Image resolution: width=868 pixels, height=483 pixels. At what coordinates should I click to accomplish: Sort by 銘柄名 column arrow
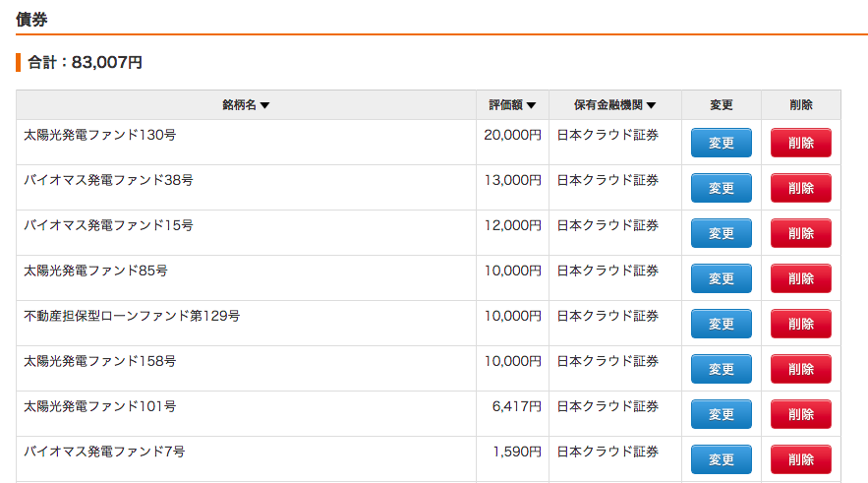pos(264,105)
